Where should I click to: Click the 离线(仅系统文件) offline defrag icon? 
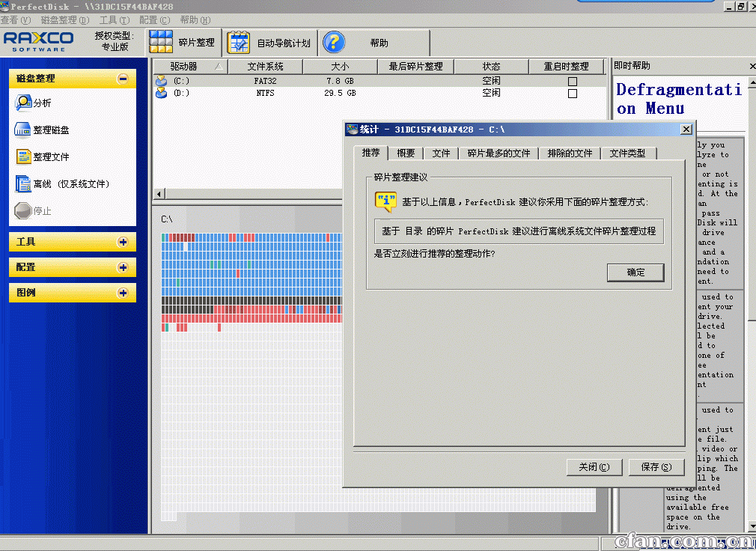[22, 183]
